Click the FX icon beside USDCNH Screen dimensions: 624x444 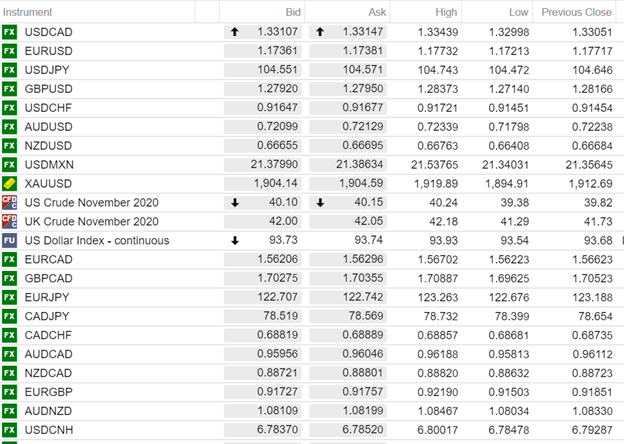10,430
